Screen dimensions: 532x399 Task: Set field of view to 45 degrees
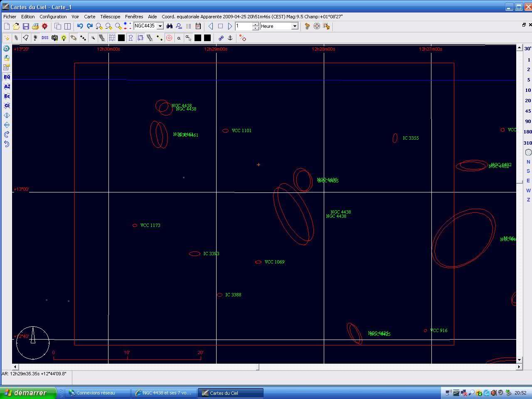(x=528, y=111)
